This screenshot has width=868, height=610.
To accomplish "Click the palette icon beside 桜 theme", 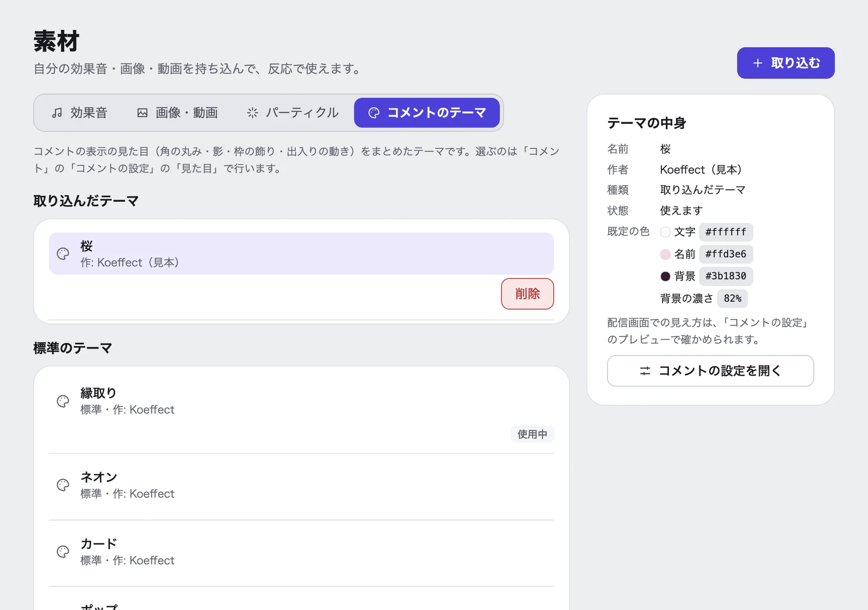I will pyautogui.click(x=63, y=253).
